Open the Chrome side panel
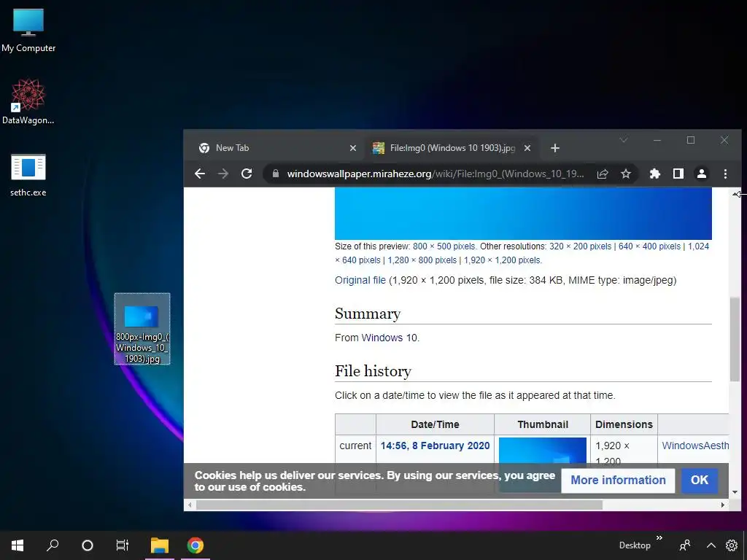This screenshot has width=747, height=560. [x=678, y=174]
